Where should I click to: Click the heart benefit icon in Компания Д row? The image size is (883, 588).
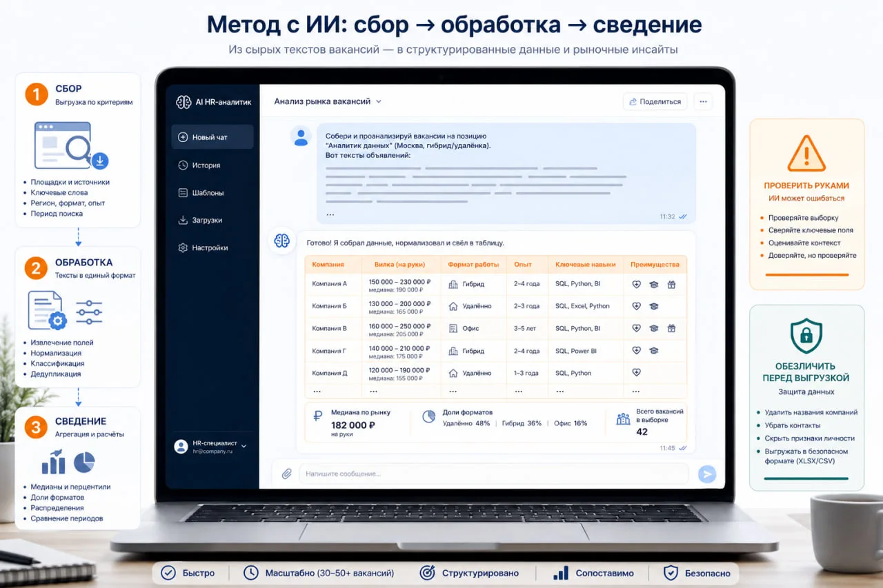[636, 373]
